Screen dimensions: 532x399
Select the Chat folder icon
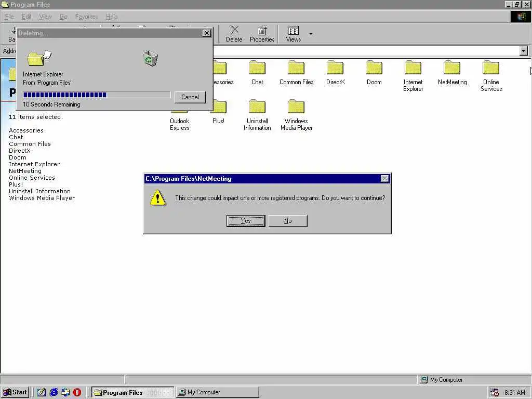point(257,68)
